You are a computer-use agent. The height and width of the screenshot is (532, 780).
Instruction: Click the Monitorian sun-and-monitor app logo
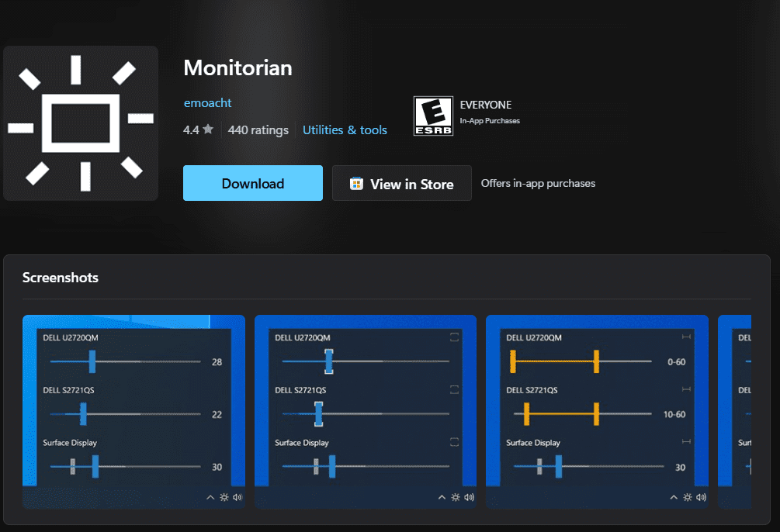click(81, 123)
